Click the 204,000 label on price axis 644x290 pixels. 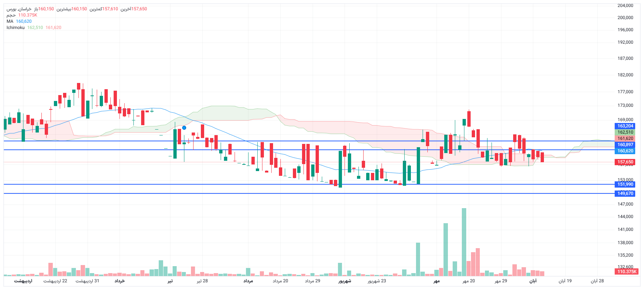(625, 6)
